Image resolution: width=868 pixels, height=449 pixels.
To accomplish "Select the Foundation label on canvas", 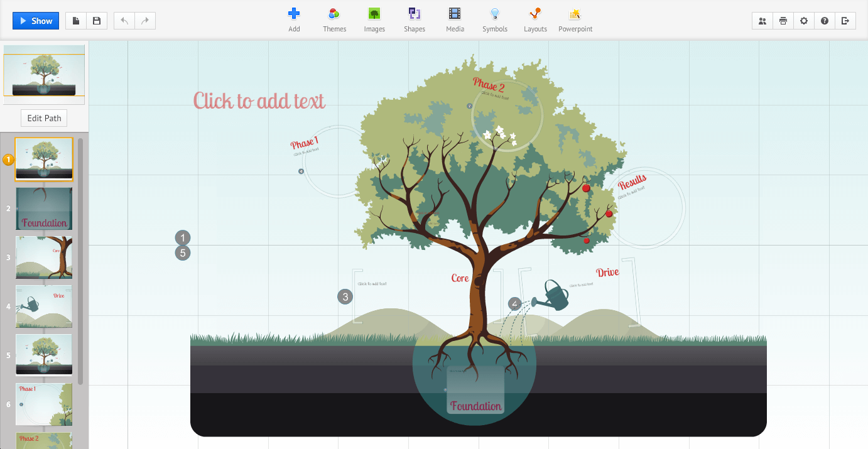I will click(x=475, y=406).
